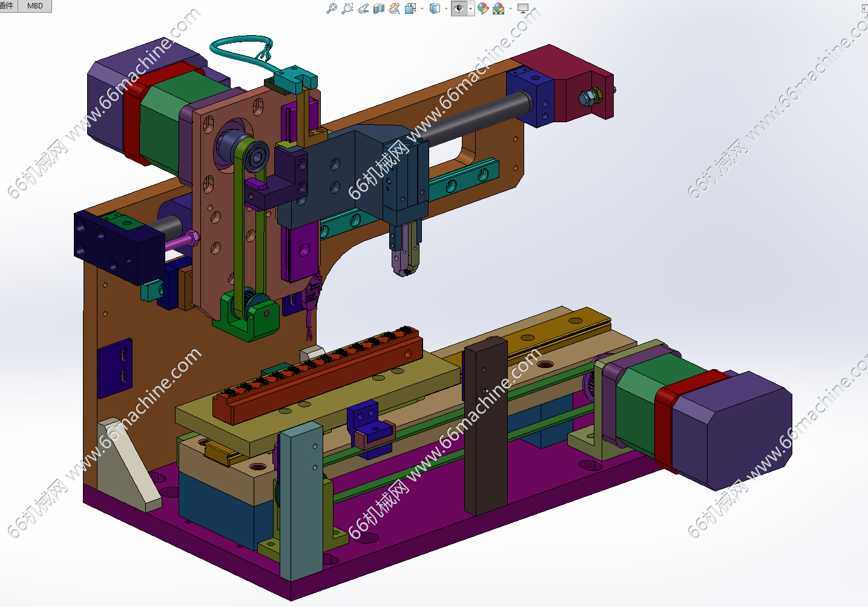
Task: Open View Settings monitor icon
Action: click(x=523, y=8)
